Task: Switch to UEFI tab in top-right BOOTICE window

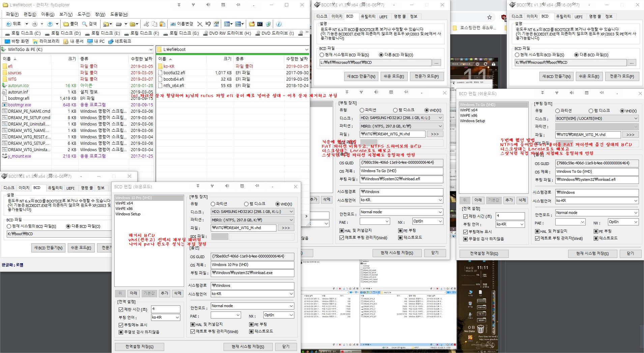Action: point(579,17)
